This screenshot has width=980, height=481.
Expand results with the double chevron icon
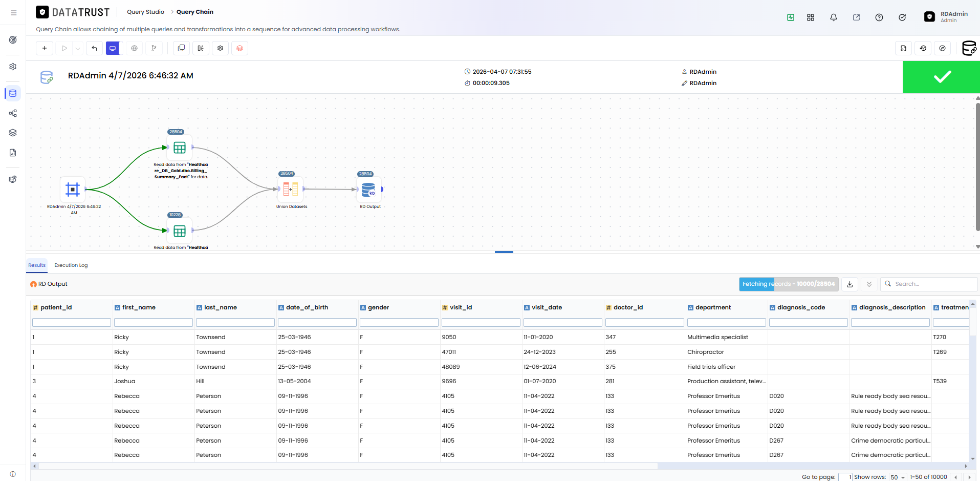[869, 284]
